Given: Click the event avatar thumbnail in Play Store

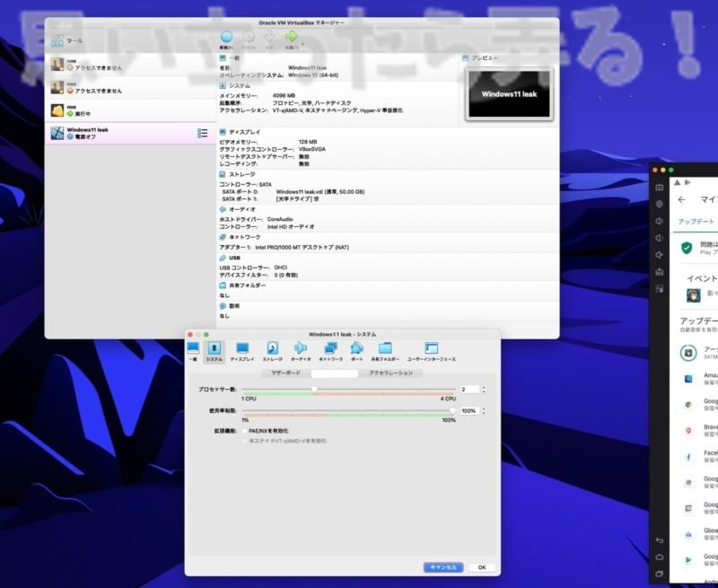Looking at the screenshot, I should click(693, 295).
